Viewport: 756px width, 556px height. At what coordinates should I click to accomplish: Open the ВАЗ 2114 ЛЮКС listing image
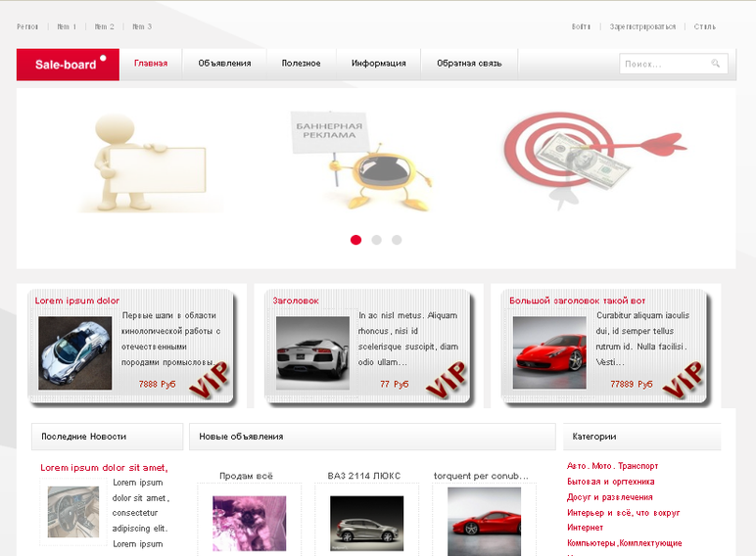tap(366, 524)
